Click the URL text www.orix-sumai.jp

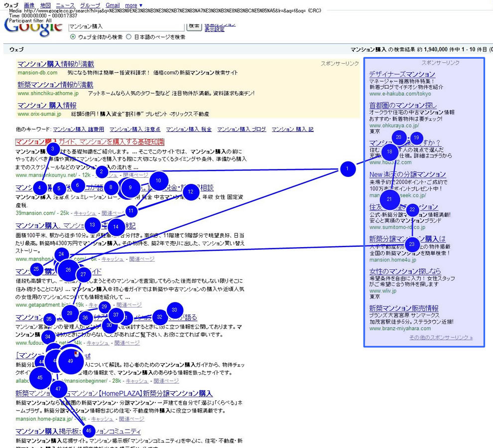(39, 114)
